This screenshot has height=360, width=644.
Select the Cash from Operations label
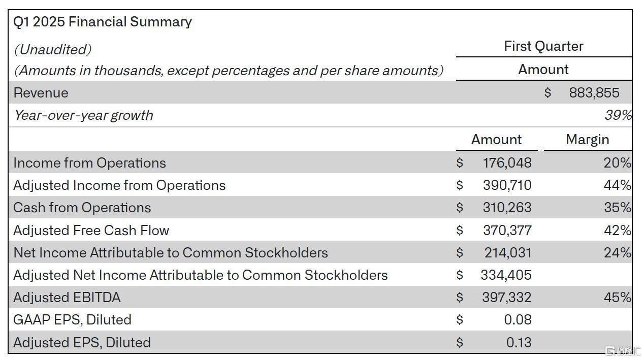pyautogui.click(x=82, y=208)
